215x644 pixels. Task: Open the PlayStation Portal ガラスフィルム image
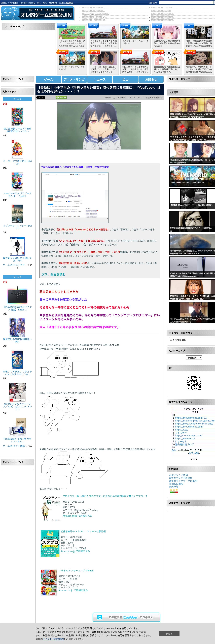[17, 427]
